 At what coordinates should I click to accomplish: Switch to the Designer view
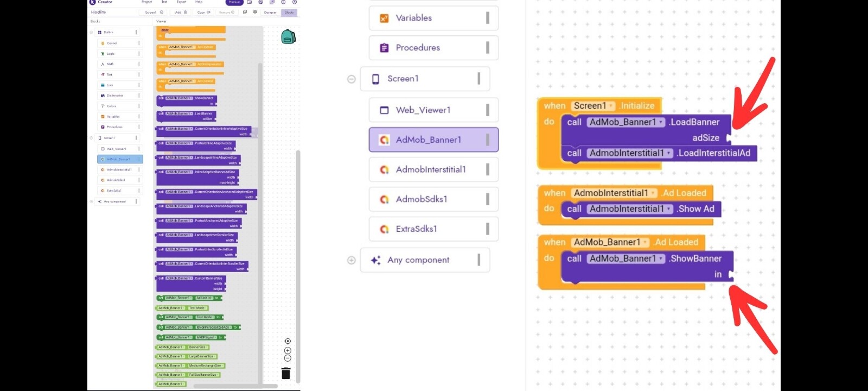270,12
